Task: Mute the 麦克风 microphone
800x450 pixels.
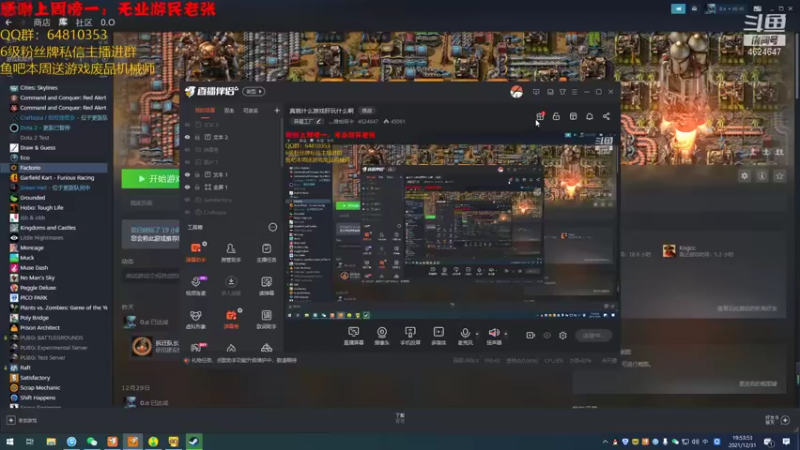Action: 465,336
